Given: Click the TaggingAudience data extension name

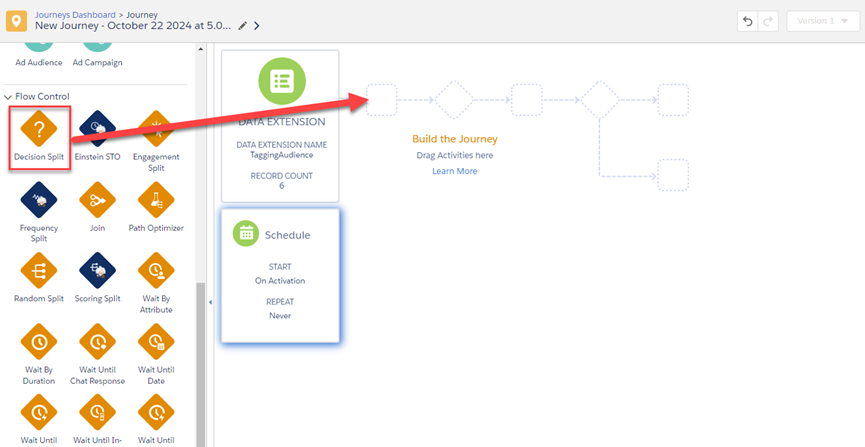Looking at the screenshot, I should pos(281,155).
